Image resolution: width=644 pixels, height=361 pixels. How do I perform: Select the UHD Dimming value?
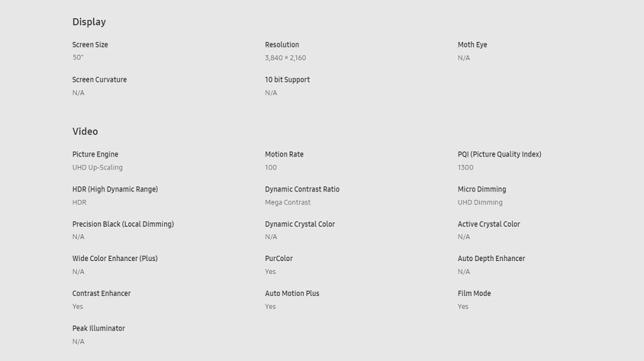pos(480,202)
